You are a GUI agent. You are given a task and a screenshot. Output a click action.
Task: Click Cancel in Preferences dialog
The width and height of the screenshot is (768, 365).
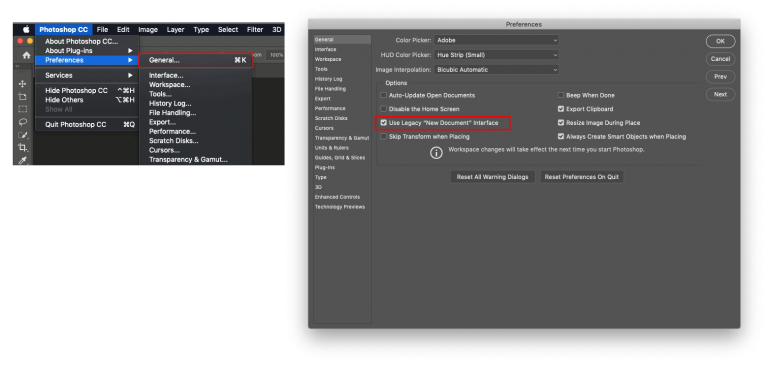pyautogui.click(x=720, y=59)
